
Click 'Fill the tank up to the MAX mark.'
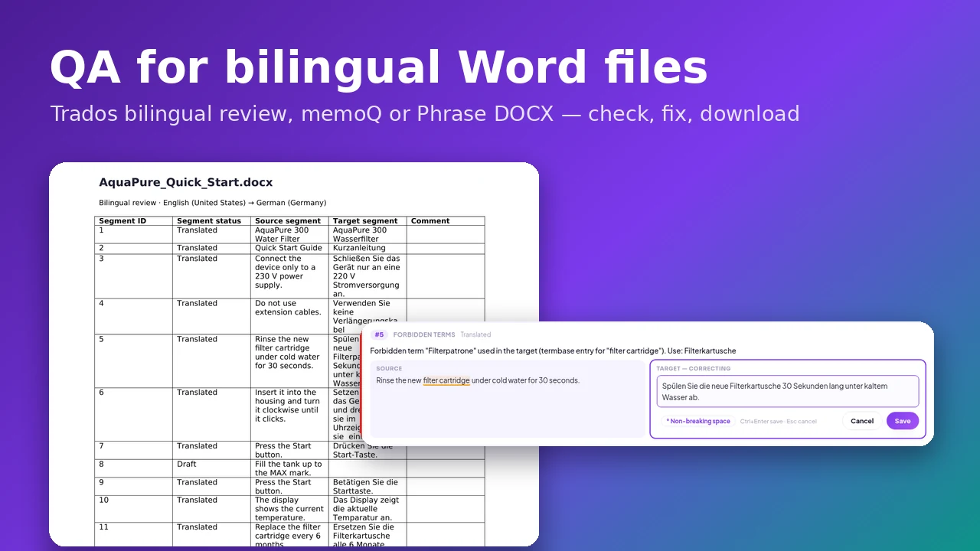pyautogui.click(x=289, y=468)
